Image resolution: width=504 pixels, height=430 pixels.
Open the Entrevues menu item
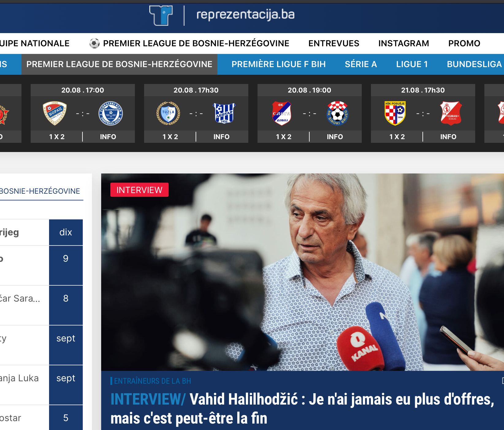click(x=334, y=44)
